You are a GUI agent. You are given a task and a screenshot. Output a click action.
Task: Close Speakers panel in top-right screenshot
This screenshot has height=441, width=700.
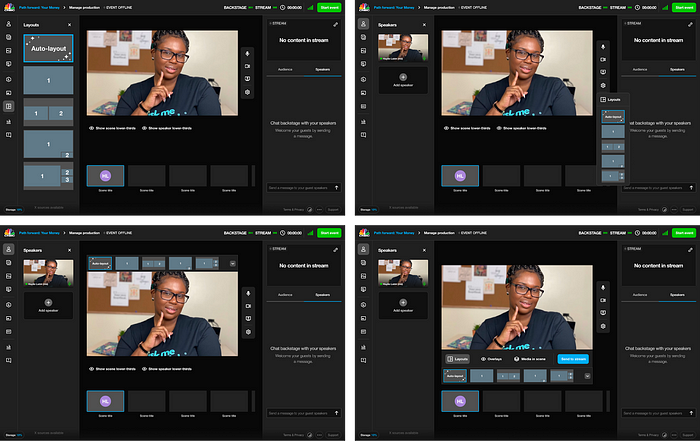(x=424, y=25)
